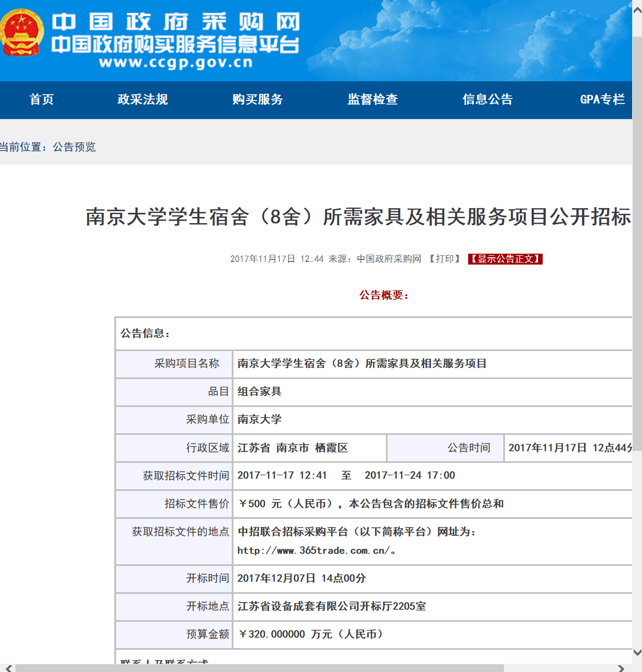Click the 公告时间 label cell
The image size is (642, 672).
click(x=445, y=448)
